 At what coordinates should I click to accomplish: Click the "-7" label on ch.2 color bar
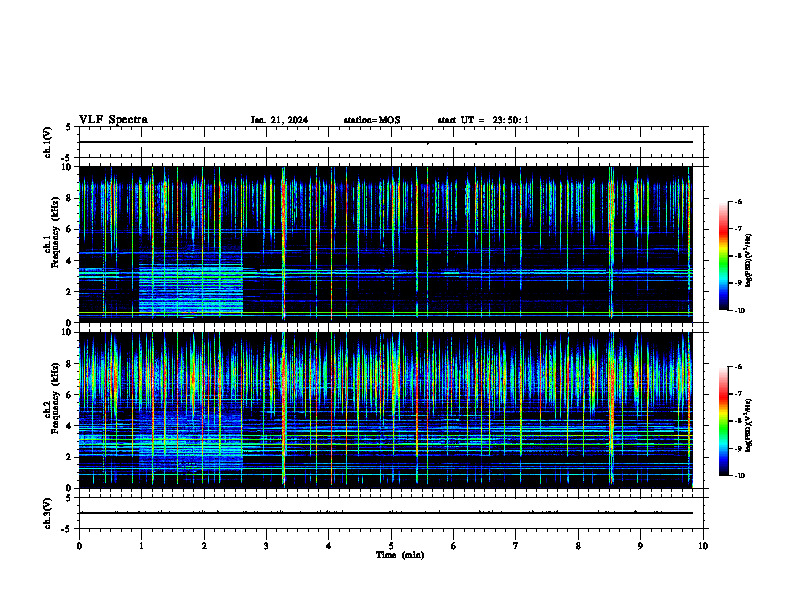point(738,394)
